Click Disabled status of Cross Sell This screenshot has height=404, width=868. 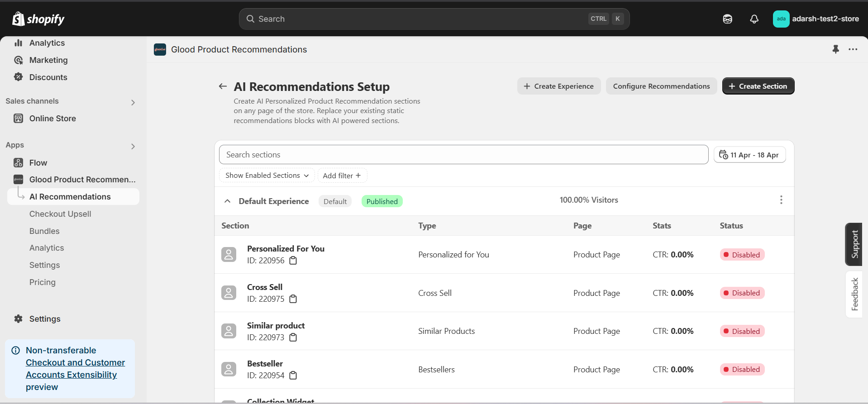coord(742,293)
